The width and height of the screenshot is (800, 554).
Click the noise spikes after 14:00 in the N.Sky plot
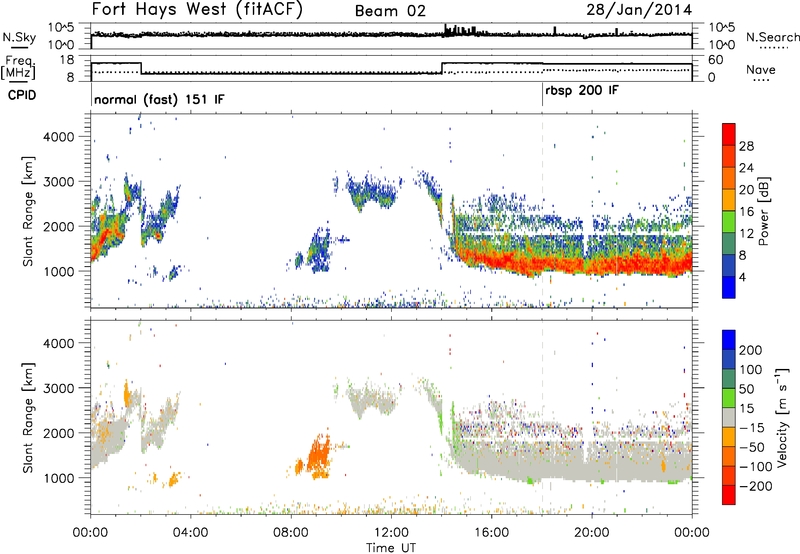tap(461, 30)
